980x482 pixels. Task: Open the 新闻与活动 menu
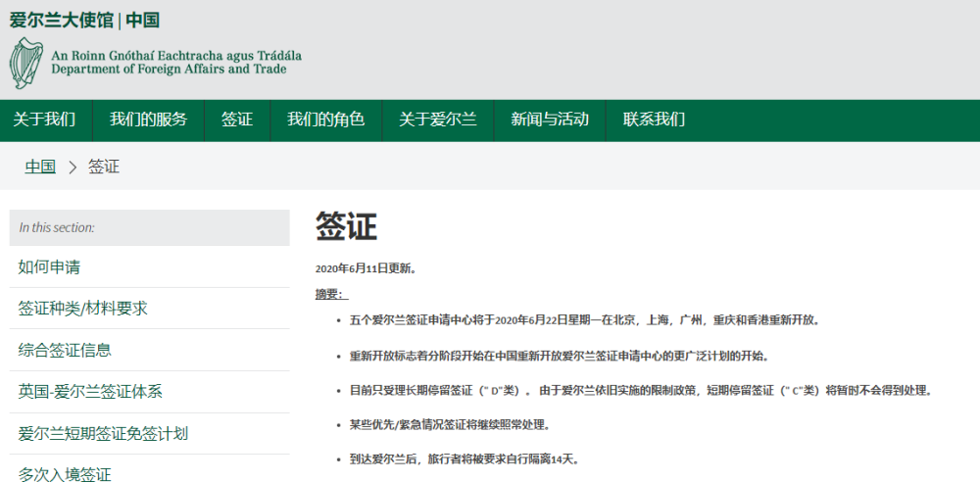pyautogui.click(x=550, y=120)
